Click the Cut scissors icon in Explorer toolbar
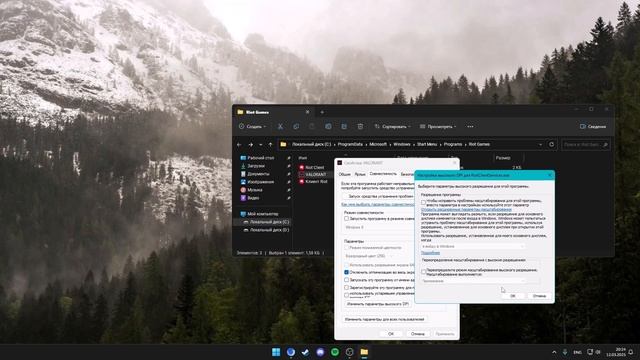The image size is (640, 360). click(x=280, y=127)
